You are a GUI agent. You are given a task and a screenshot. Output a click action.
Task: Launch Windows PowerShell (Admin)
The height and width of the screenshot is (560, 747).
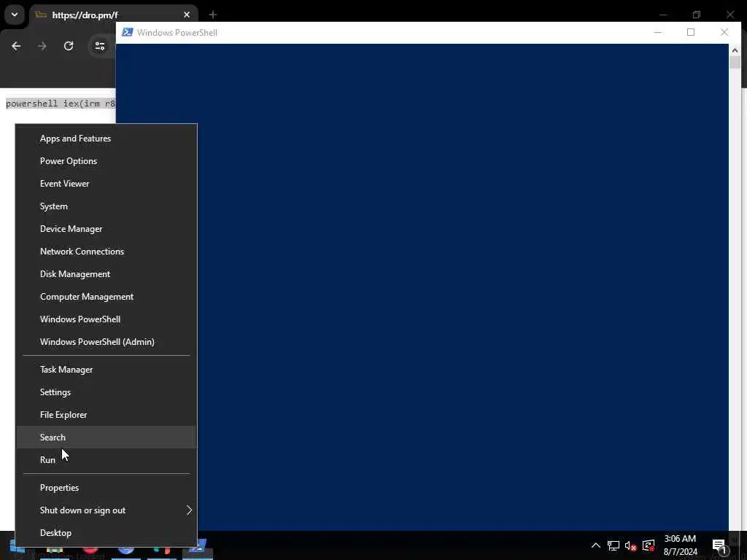[x=107, y=342]
